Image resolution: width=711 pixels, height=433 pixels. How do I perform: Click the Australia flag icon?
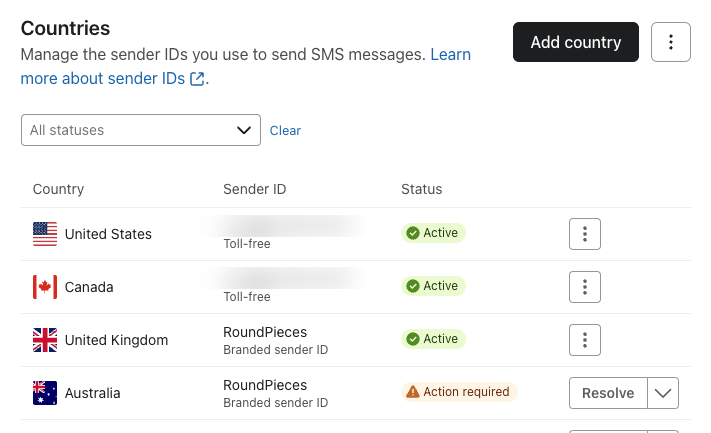pos(45,393)
